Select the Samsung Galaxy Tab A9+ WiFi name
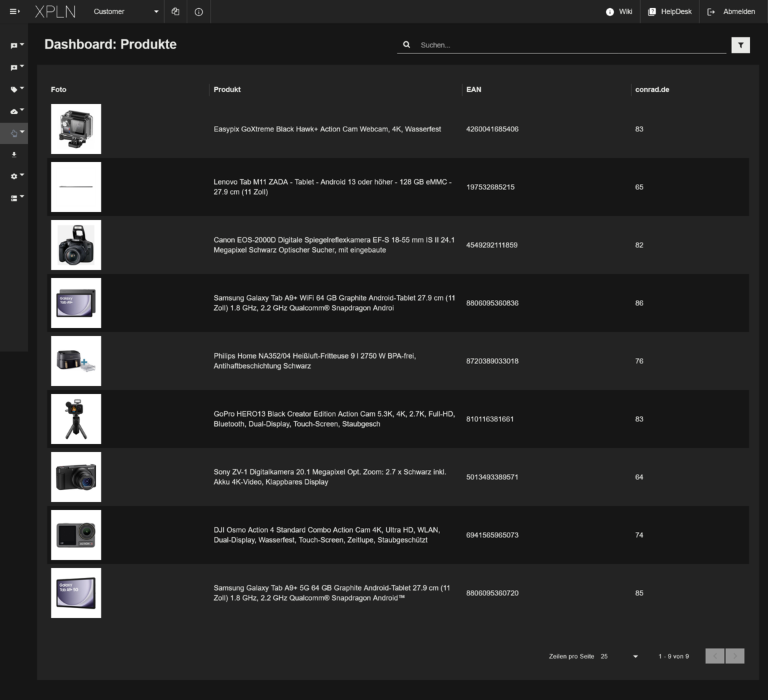 [x=334, y=303]
